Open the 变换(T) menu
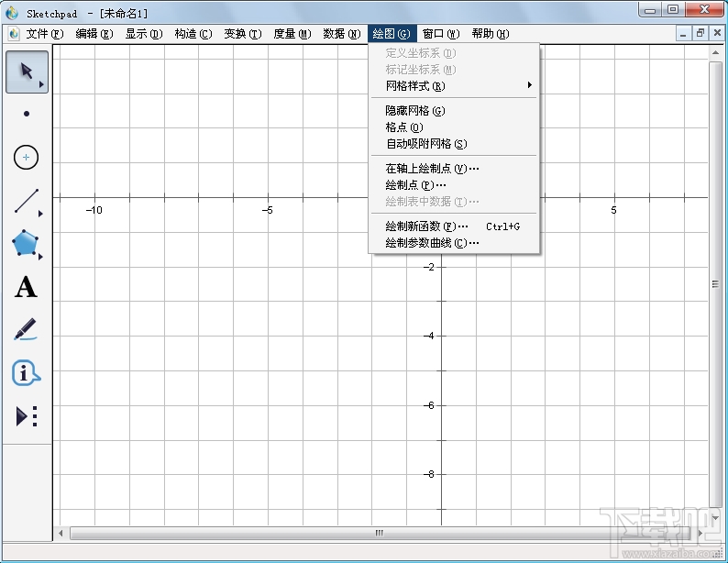Viewport: 728px width, 563px height. pyautogui.click(x=243, y=34)
